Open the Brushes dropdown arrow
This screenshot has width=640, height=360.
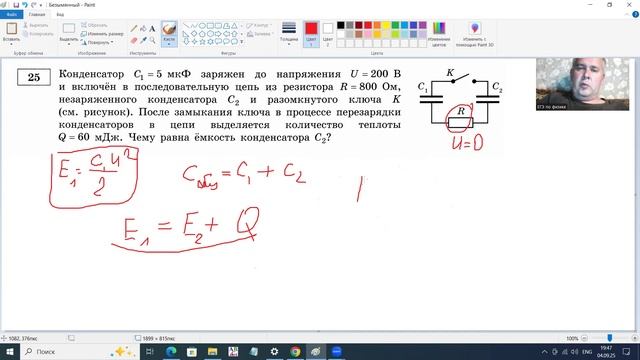pyautogui.click(x=169, y=44)
